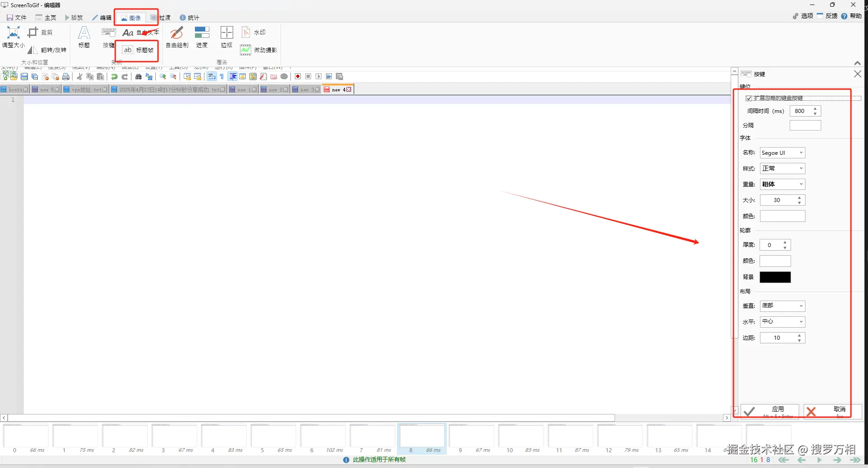This screenshot has height=468, width=868.
Task: Switch to the Home (主页) tab
Action: [x=46, y=18]
